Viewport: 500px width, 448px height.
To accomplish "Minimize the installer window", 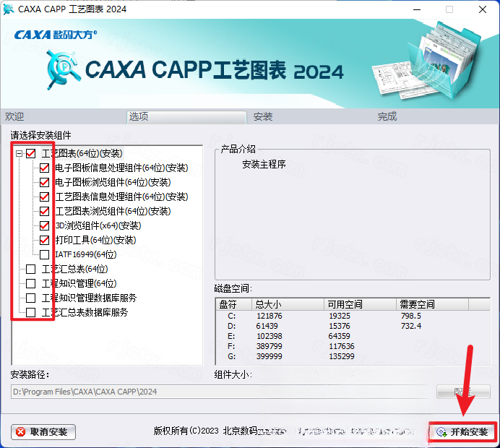I will tap(417, 9).
